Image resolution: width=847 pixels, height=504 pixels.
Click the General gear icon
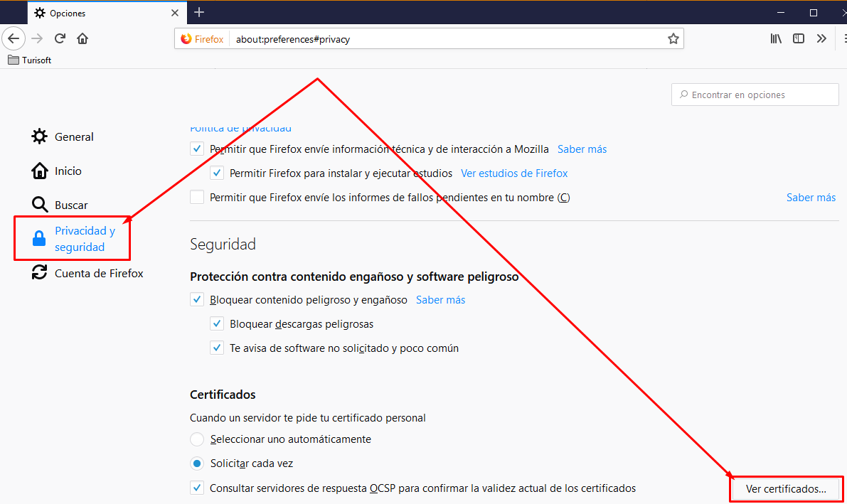39,136
